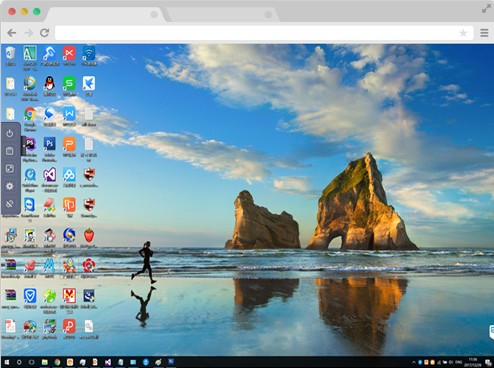Viewport: 494px width, 368px height.
Task: Open the clipboard icon in the side panel
Action: point(10,151)
